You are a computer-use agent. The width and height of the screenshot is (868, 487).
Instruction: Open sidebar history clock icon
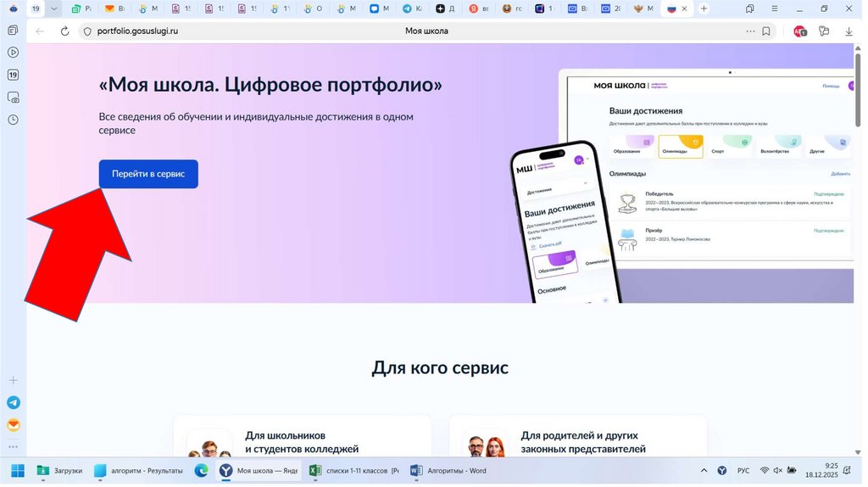pos(13,120)
